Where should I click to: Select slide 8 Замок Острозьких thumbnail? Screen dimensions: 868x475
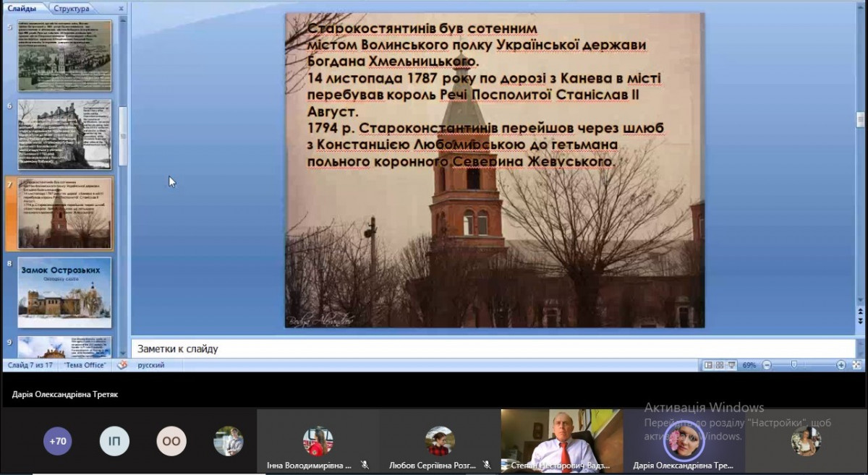click(x=65, y=292)
